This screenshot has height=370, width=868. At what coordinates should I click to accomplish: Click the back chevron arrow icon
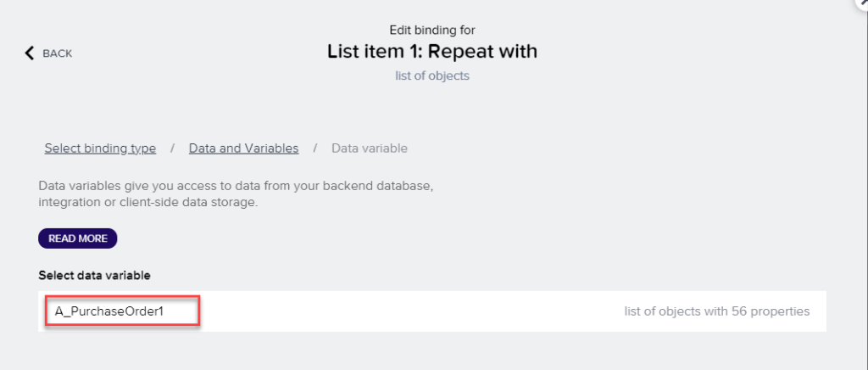pyautogui.click(x=30, y=53)
